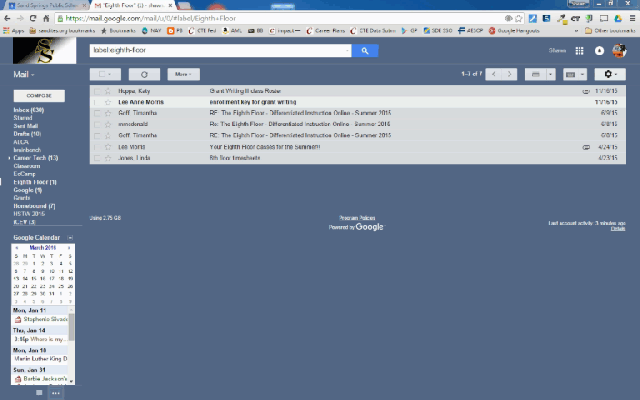The height and width of the screenshot is (400, 640).
Task: Select the Lee Anne Morris email checkbox
Action: coord(98,102)
